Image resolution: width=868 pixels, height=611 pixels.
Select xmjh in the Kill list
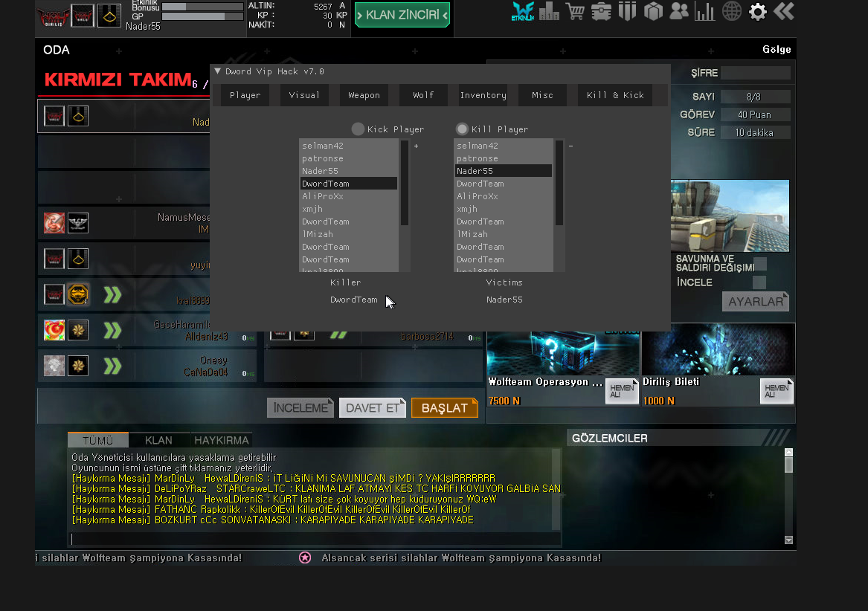pyautogui.click(x=504, y=209)
